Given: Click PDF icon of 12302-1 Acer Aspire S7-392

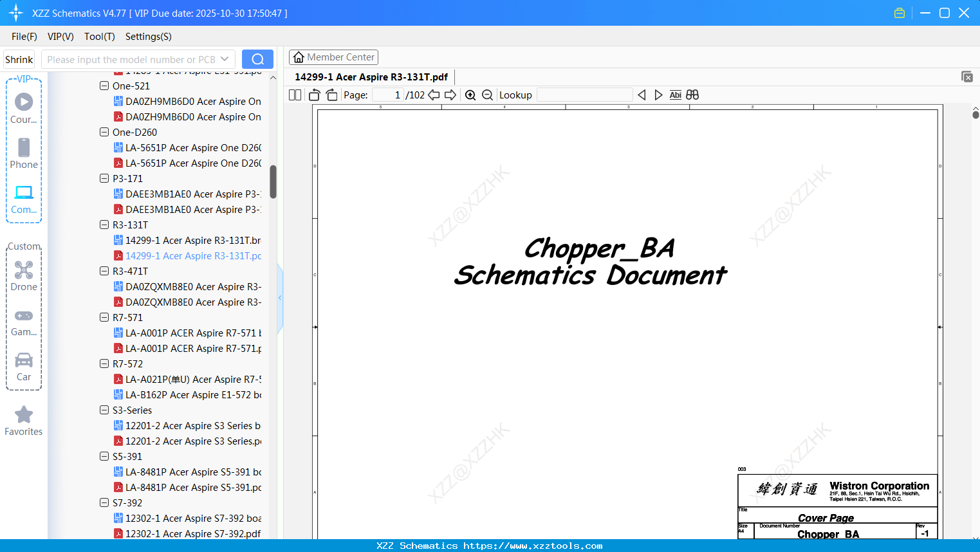Looking at the screenshot, I should click(x=118, y=533).
